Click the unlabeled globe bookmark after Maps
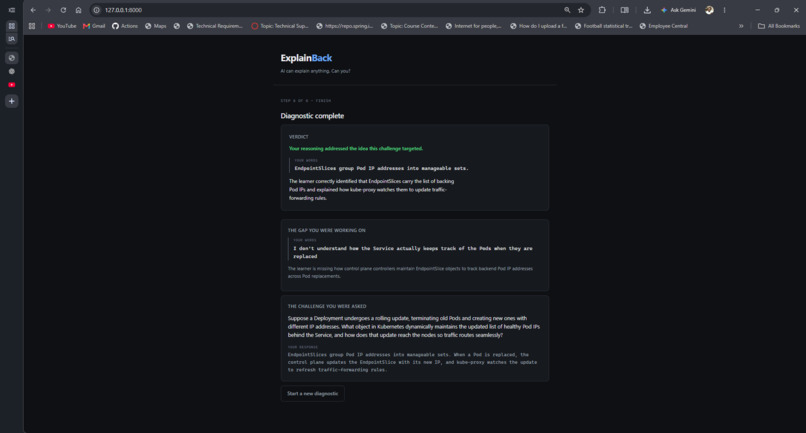This screenshot has width=806, height=433. pyautogui.click(x=177, y=26)
